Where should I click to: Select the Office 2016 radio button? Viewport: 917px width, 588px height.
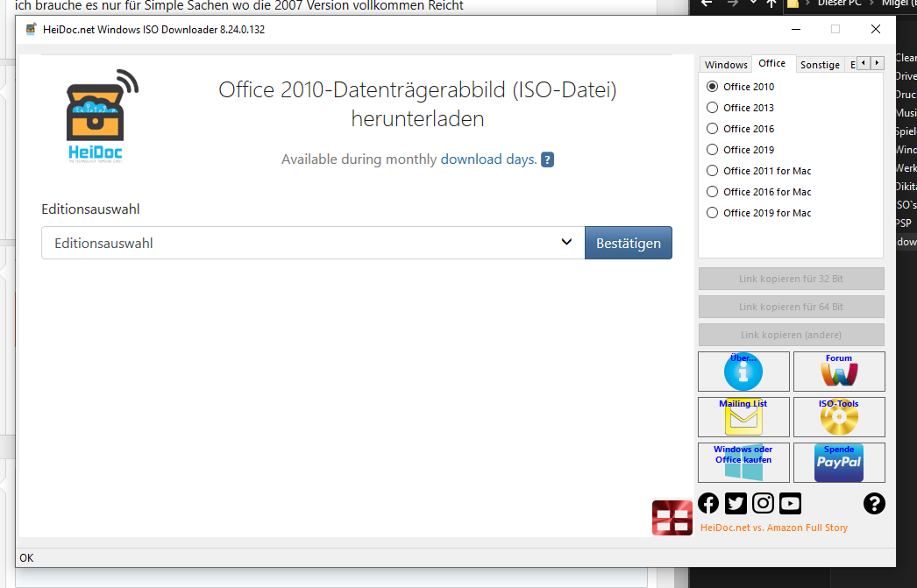click(713, 129)
